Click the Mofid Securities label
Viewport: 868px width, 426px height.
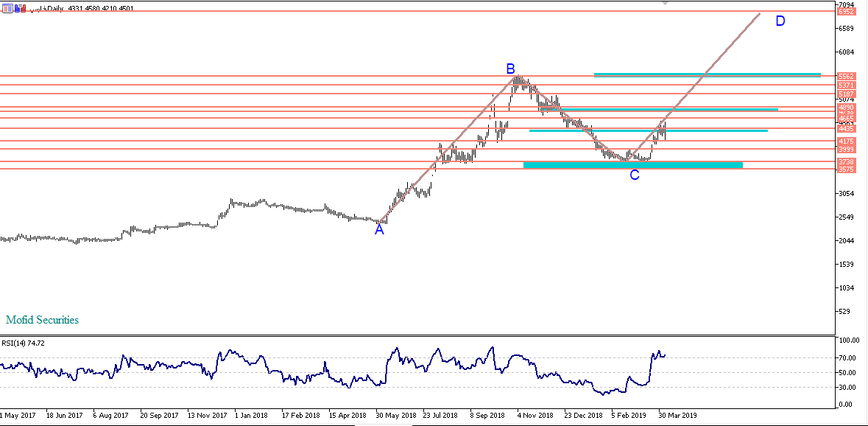(42, 320)
